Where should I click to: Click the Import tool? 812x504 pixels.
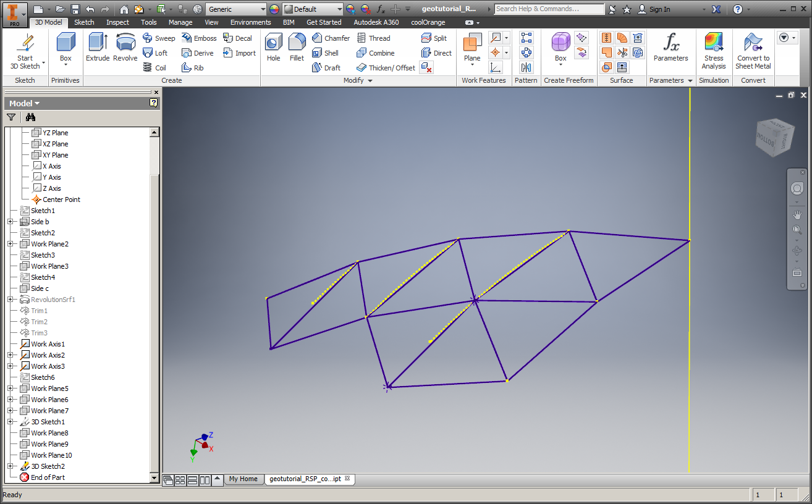click(239, 53)
